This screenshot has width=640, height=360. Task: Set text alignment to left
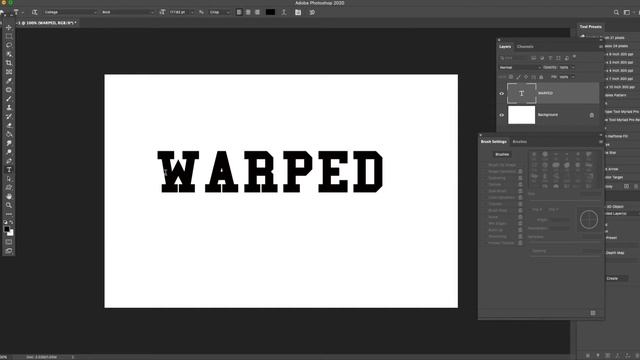[x=239, y=12]
